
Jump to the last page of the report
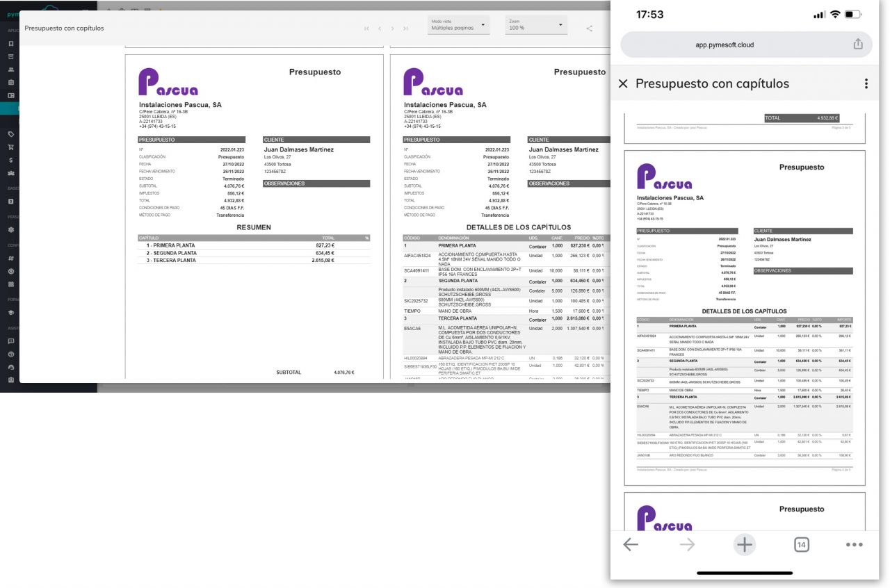406,28
